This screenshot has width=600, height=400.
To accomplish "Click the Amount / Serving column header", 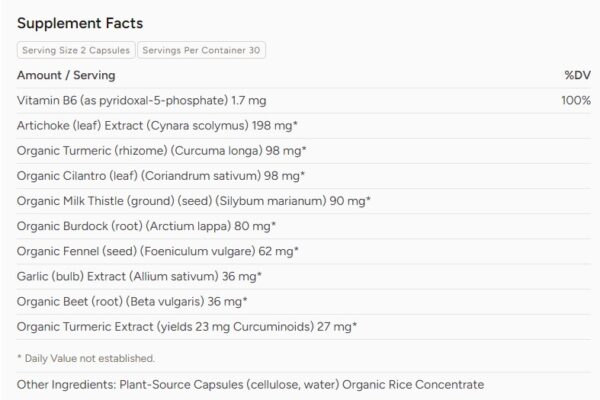I will pos(66,75).
